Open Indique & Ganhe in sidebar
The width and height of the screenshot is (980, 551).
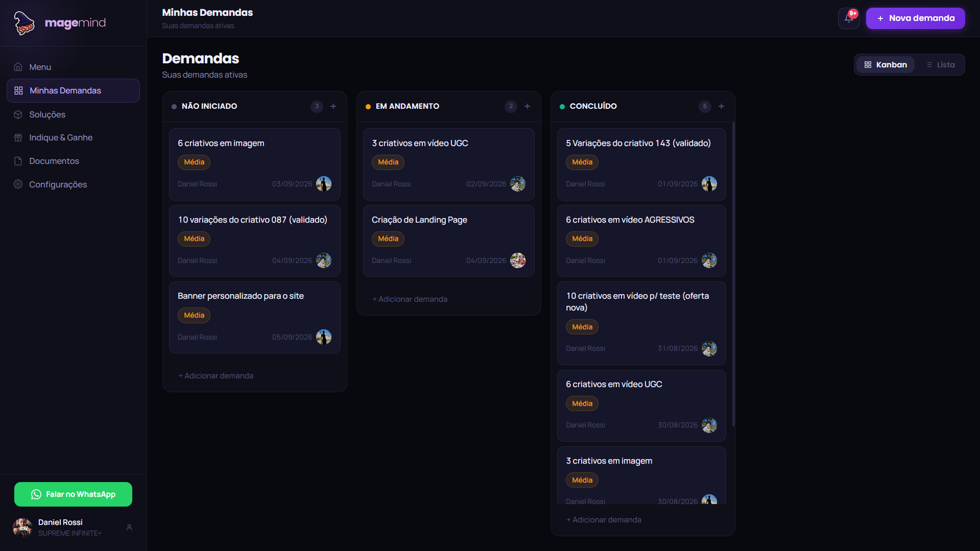click(x=73, y=137)
